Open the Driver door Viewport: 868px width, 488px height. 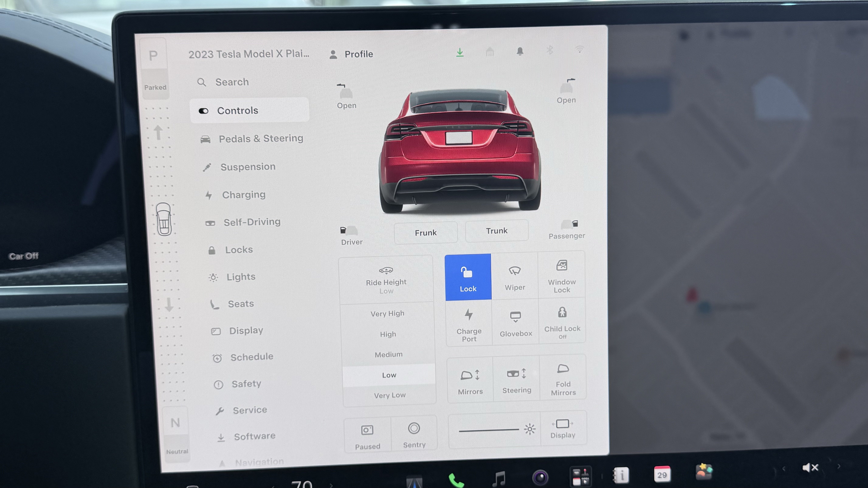(351, 236)
